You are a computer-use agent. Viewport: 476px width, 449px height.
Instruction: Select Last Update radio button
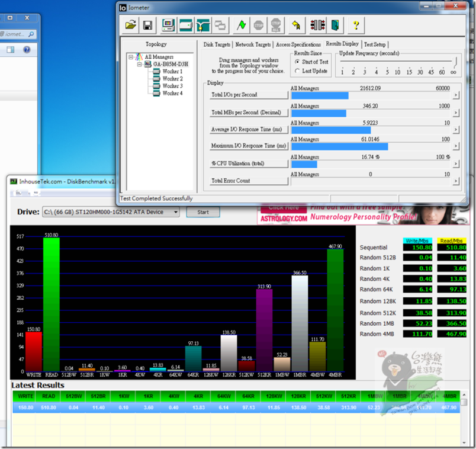[x=297, y=70]
